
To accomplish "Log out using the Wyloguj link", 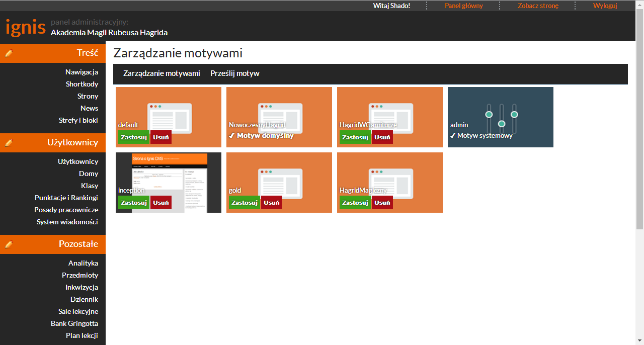I will 605,6.
